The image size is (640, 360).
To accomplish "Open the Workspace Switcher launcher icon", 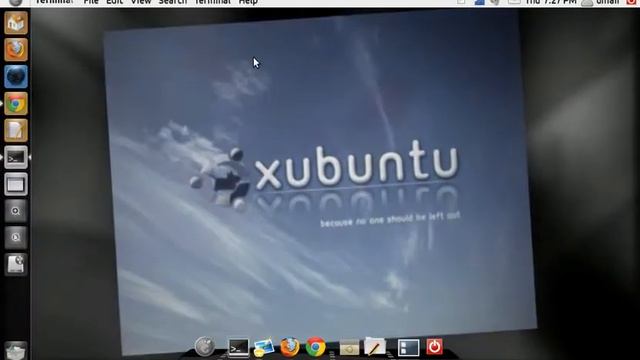I will (x=16, y=184).
